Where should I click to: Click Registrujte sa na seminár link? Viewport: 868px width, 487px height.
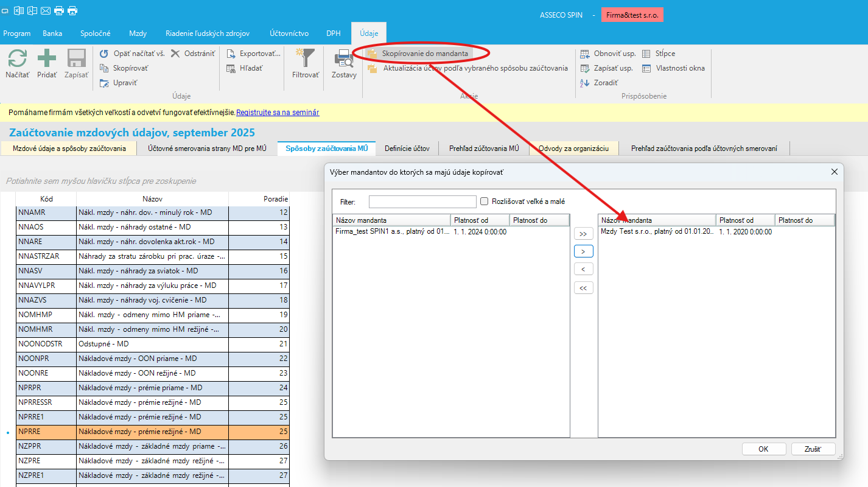pos(278,113)
